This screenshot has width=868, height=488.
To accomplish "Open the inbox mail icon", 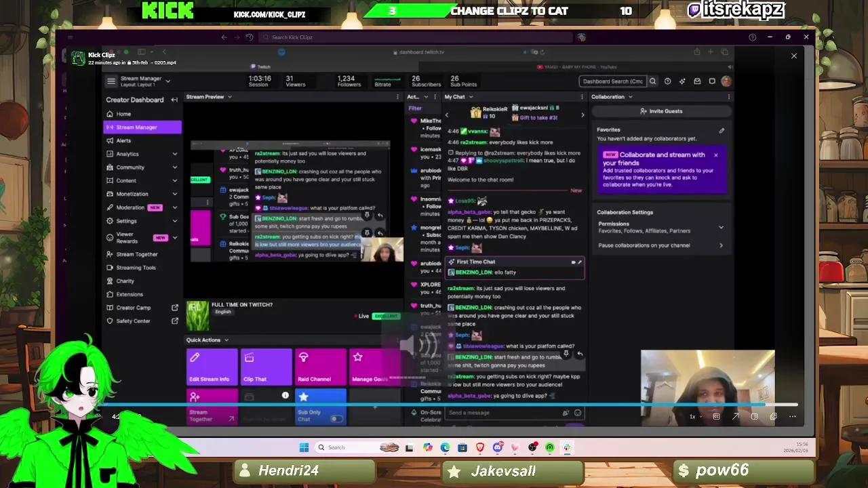I will pyautogui.click(x=697, y=81).
